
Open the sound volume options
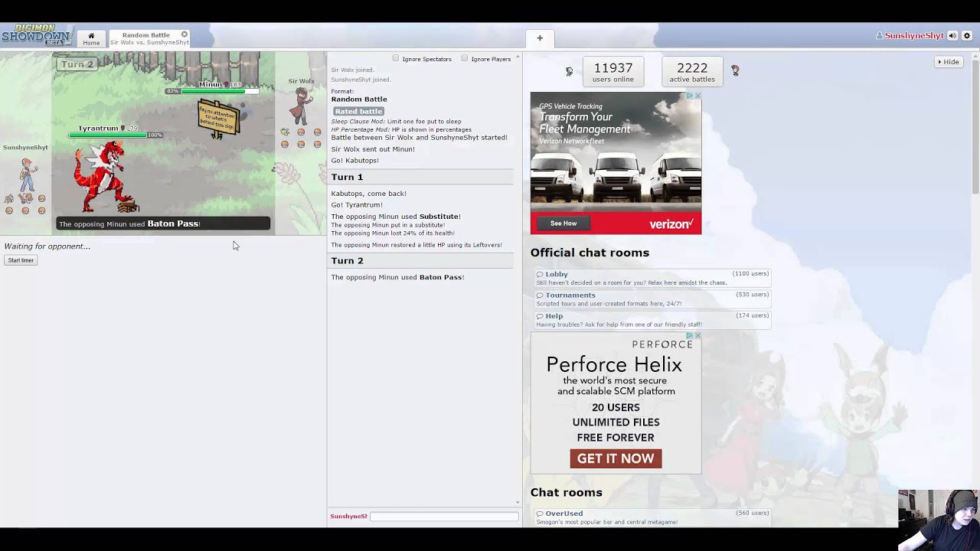tap(952, 36)
